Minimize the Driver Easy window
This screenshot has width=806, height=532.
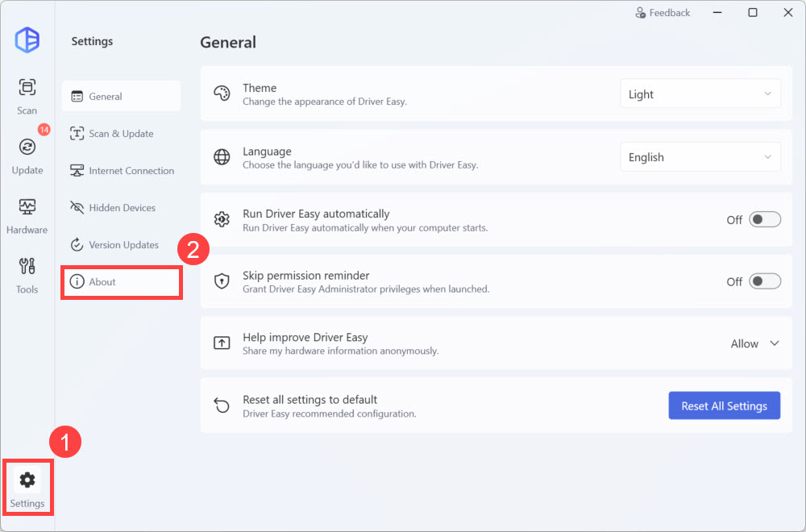point(717,12)
